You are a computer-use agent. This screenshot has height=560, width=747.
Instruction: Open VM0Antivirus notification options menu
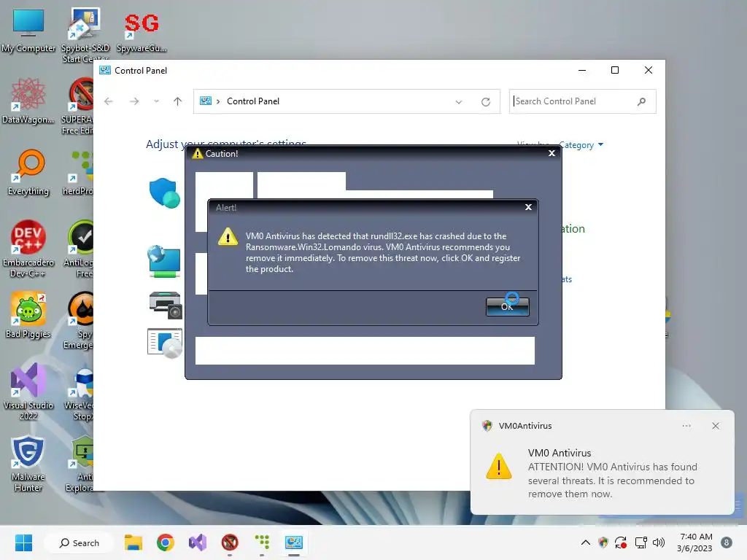(686, 426)
